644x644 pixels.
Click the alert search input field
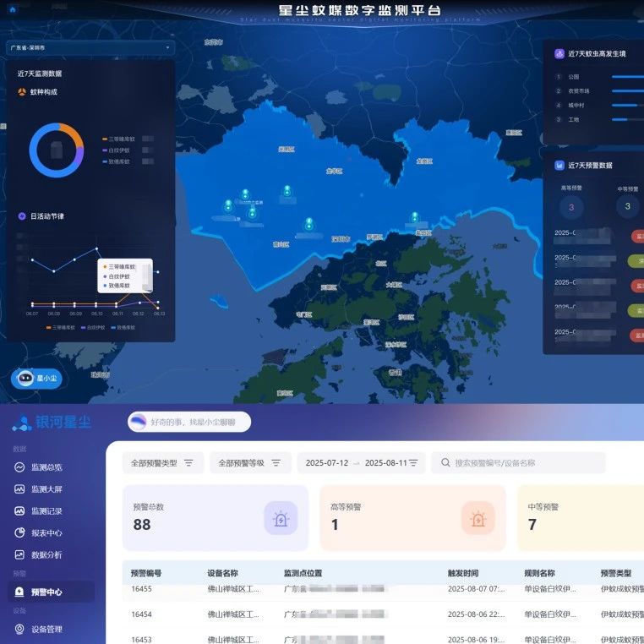click(x=518, y=463)
